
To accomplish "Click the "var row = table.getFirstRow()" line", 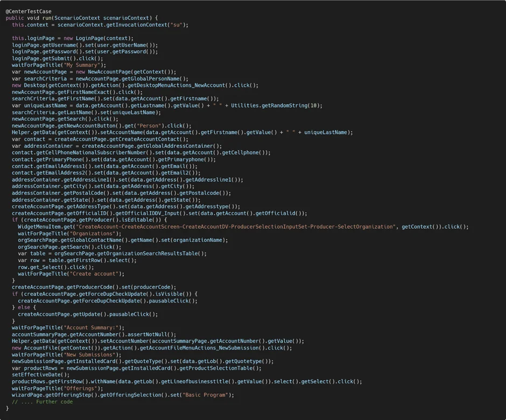I will (77, 260).
